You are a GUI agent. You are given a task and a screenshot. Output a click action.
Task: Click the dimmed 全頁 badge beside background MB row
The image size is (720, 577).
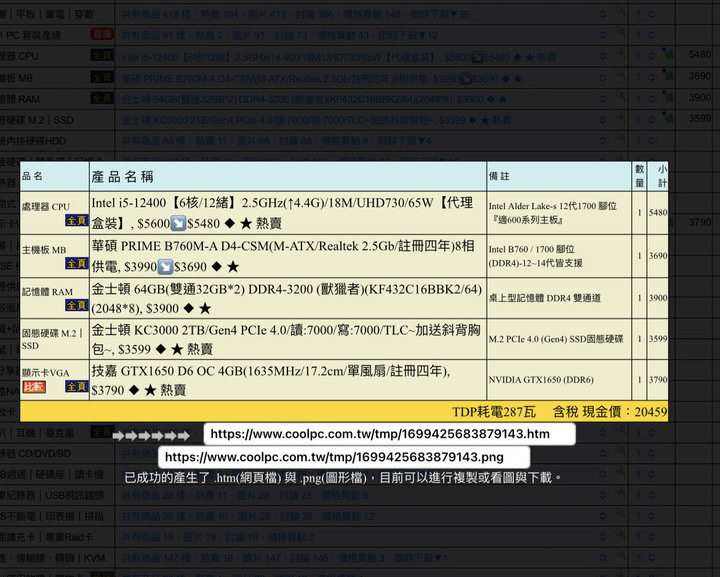(102, 77)
